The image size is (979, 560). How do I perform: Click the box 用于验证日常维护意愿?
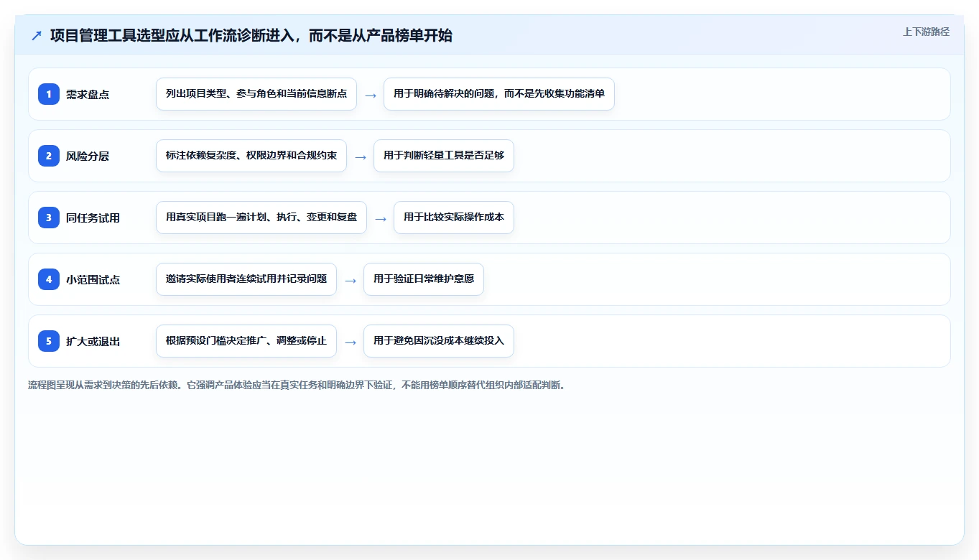(x=424, y=279)
